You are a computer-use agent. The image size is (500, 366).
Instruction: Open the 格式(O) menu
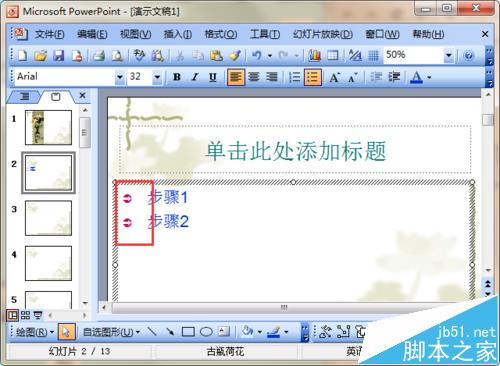click(x=221, y=34)
